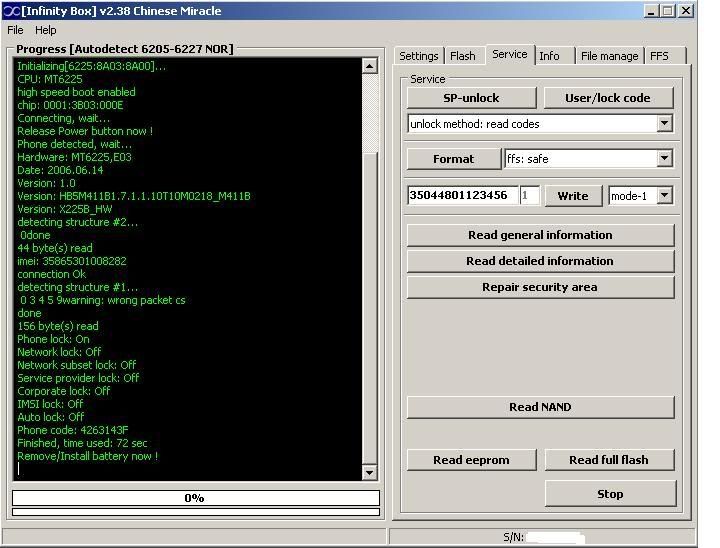This screenshot has height=548, width=720.
Task: Click the small IMEI check digit field
Action: [x=529, y=195]
